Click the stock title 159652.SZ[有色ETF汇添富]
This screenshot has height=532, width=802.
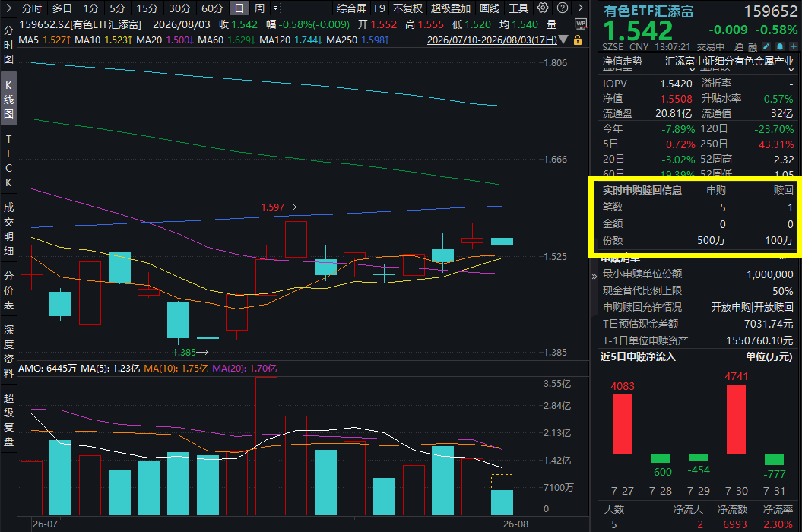click(80, 24)
